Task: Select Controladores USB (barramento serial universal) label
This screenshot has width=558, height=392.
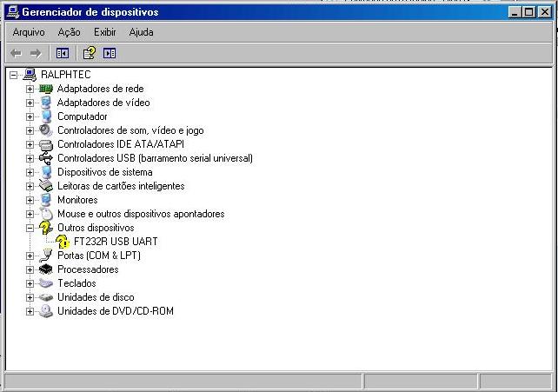Action: (156, 158)
